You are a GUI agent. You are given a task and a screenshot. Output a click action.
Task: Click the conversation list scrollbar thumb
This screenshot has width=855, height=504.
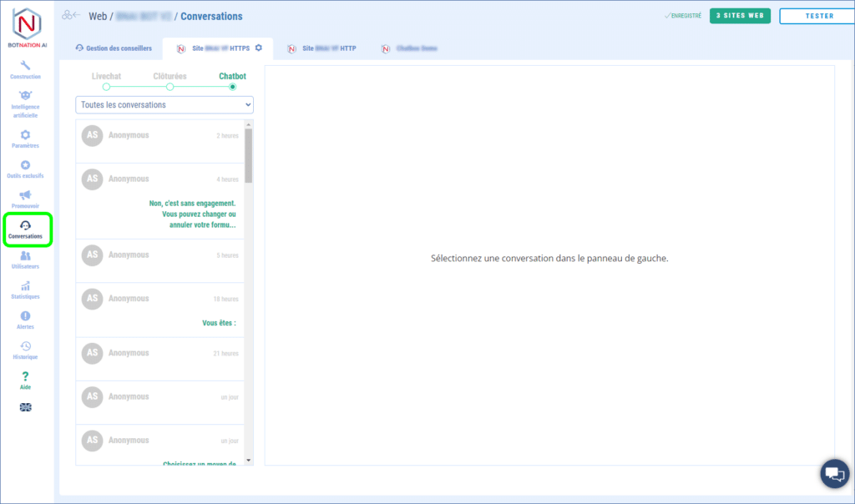248,154
